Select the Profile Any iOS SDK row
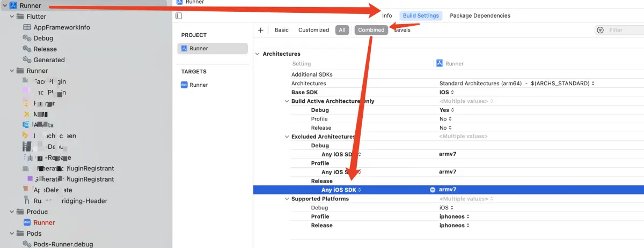The height and width of the screenshot is (248, 644). coord(449,172)
